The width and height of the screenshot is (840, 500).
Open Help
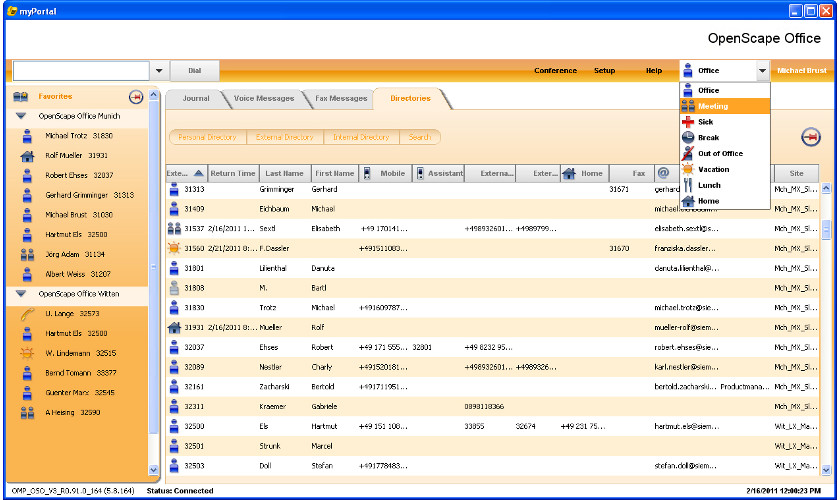pyautogui.click(x=654, y=71)
